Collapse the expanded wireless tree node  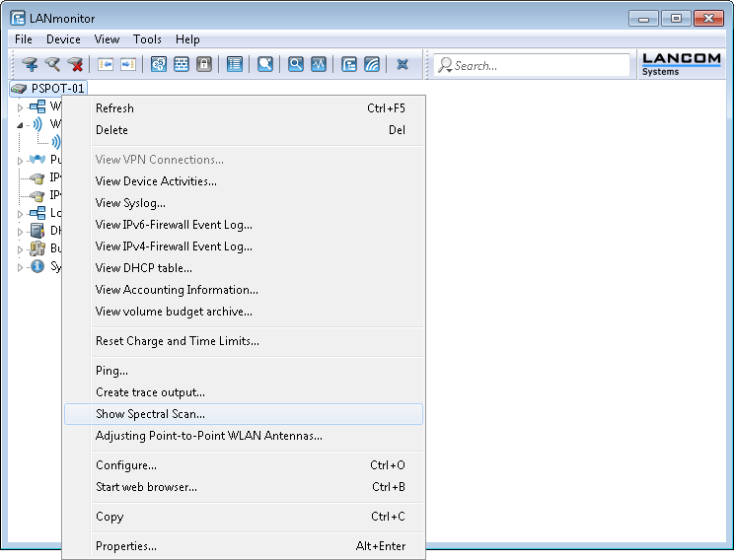20,125
